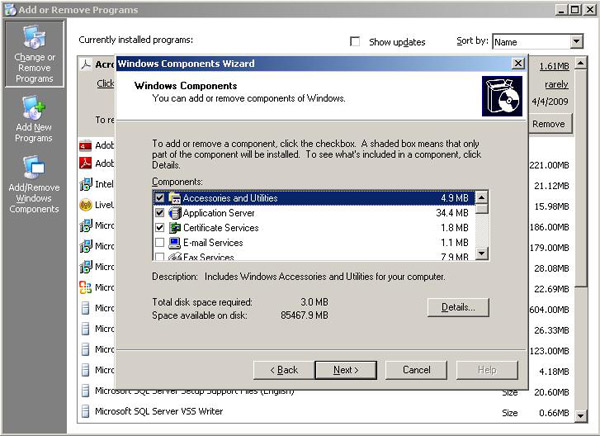Click the 34.4 MB size value
Screen dimensions: 600x436
452,213
